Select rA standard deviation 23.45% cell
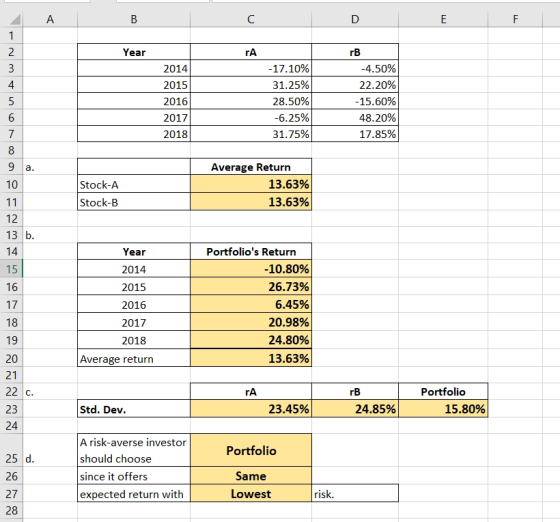Viewport: 560px width, 522px height. tap(251, 409)
